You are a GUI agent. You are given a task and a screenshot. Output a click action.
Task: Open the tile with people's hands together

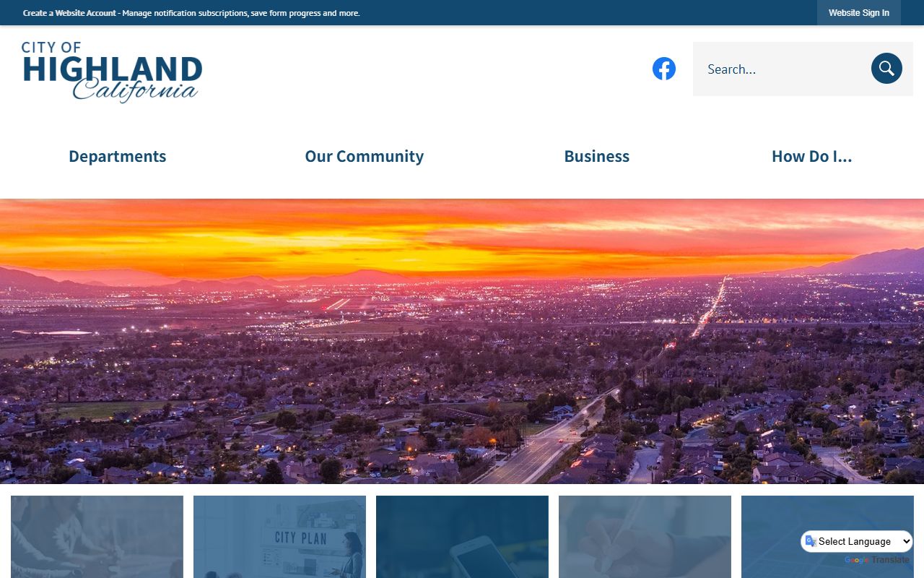[x=97, y=537]
